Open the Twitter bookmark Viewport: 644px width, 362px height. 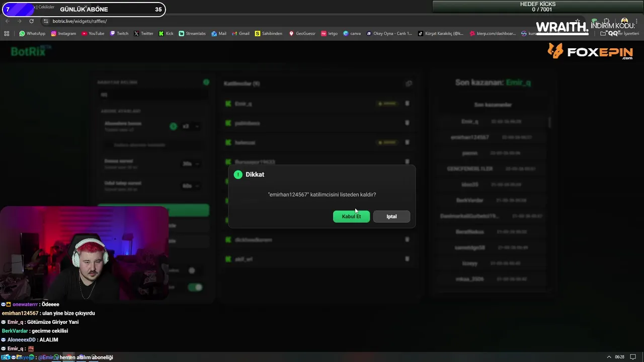pyautogui.click(x=143, y=34)
